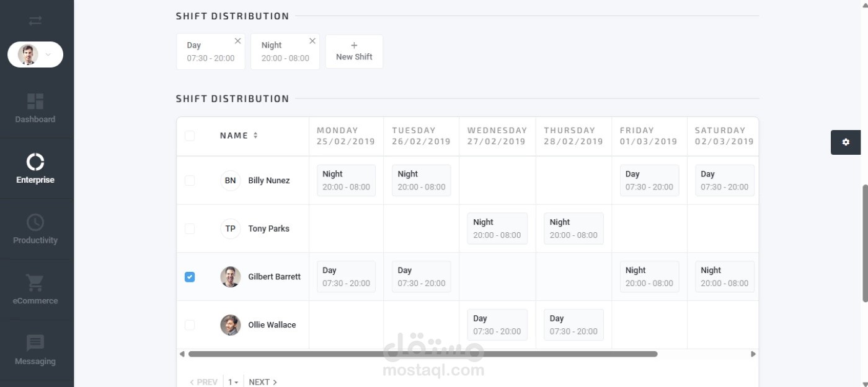The height and width of the screenshot is (387, 868).
Task: Click the swap arrows icon in the sidebar
Action: click(35, 20)
